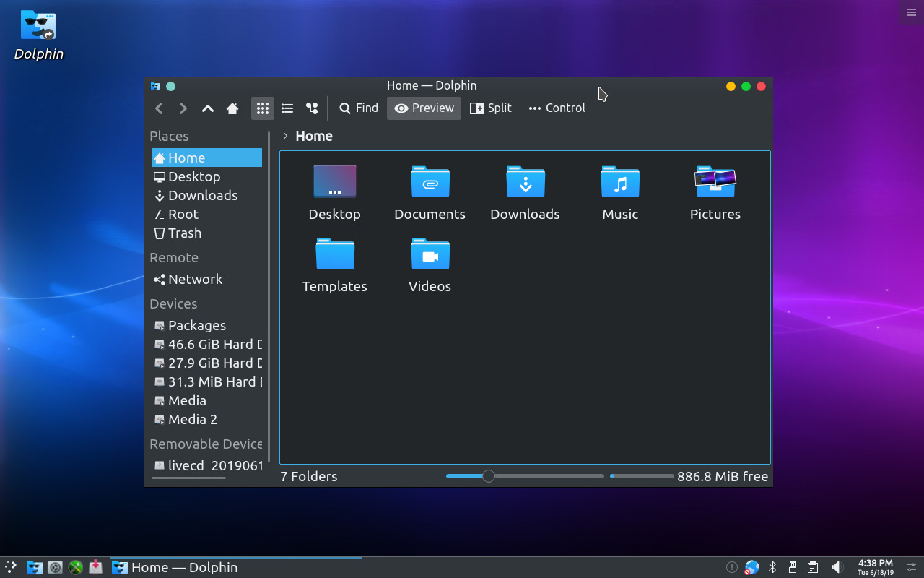This screenshot has width=924, height=578.
Task: Expand the breadcrumb arrow before Home
Action: coord(286,136)
